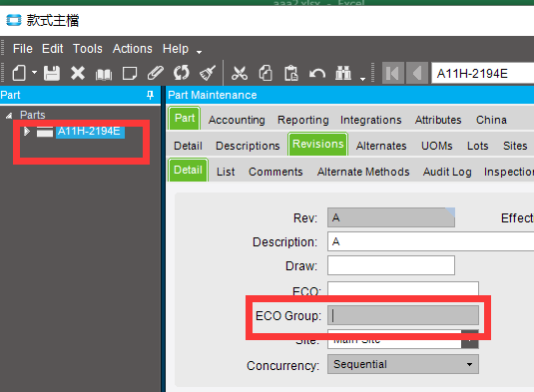The image size is (534, 392).
Task: Open the New icon dropdown arrow
Action: click(x=34, y=73)
